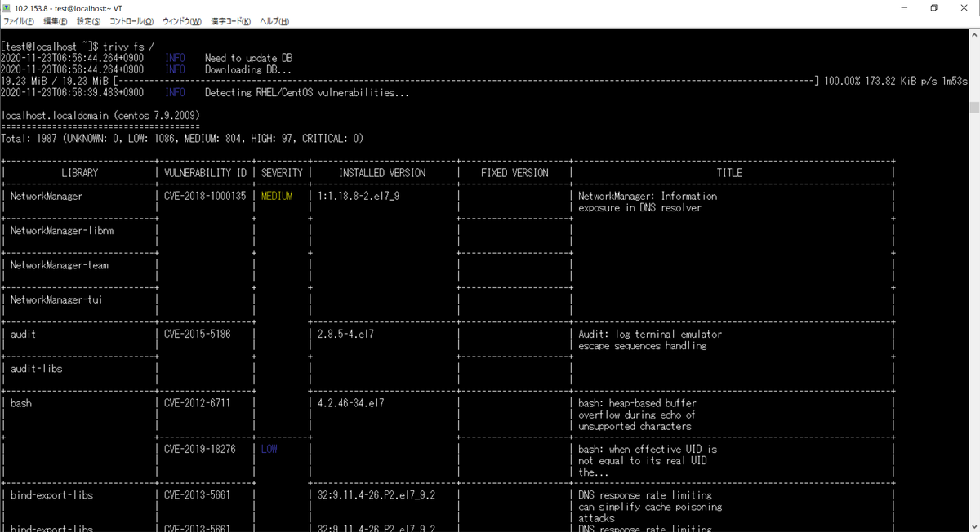
Task: Close the terminal window
Action: [965, 7]
